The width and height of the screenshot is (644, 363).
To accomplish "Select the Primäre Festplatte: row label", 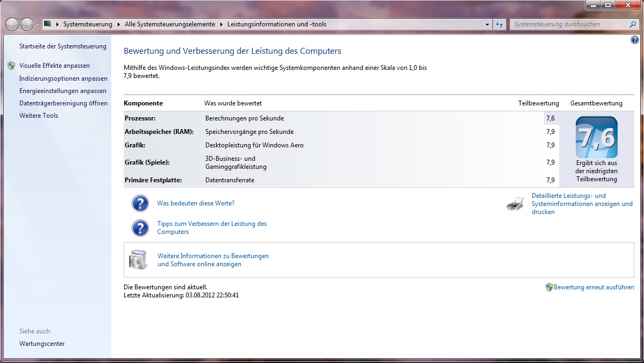I will tap(153, 180).
